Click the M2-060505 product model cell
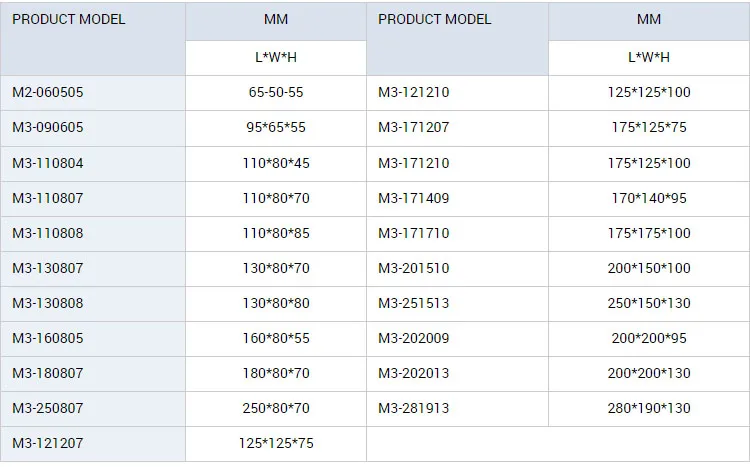750x467 pixels. pos(48,92)
